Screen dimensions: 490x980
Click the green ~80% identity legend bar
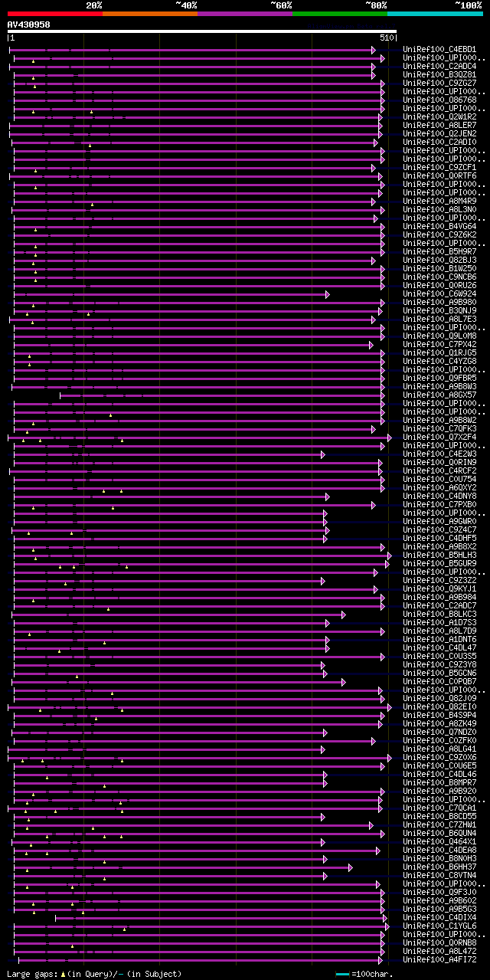(340, 14)
